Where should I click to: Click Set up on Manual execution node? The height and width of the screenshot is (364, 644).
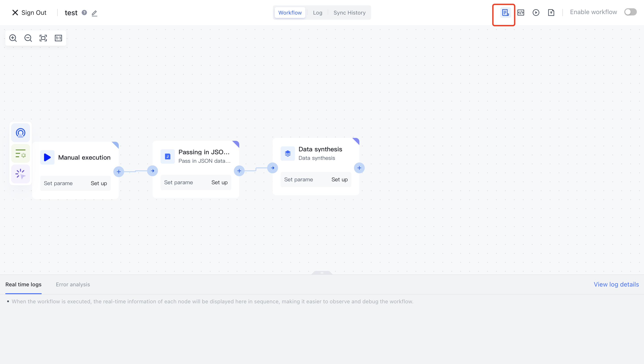pyautogui.click(x=99, y=183)
